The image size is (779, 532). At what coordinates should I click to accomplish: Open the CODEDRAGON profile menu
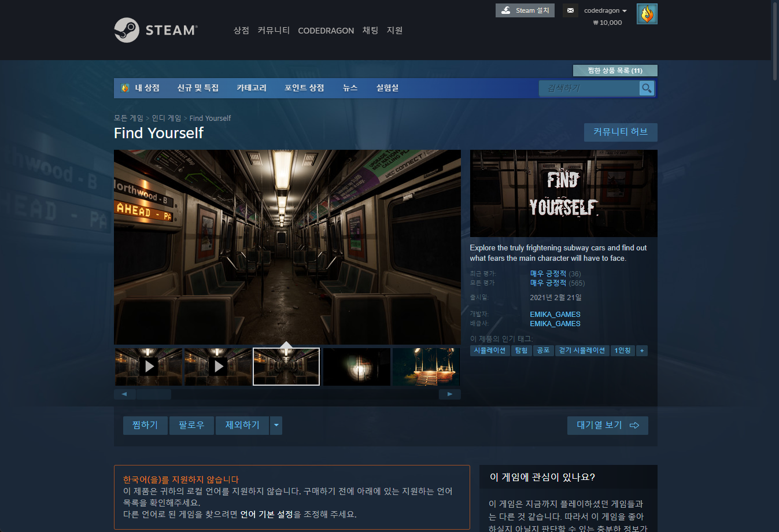326,31
